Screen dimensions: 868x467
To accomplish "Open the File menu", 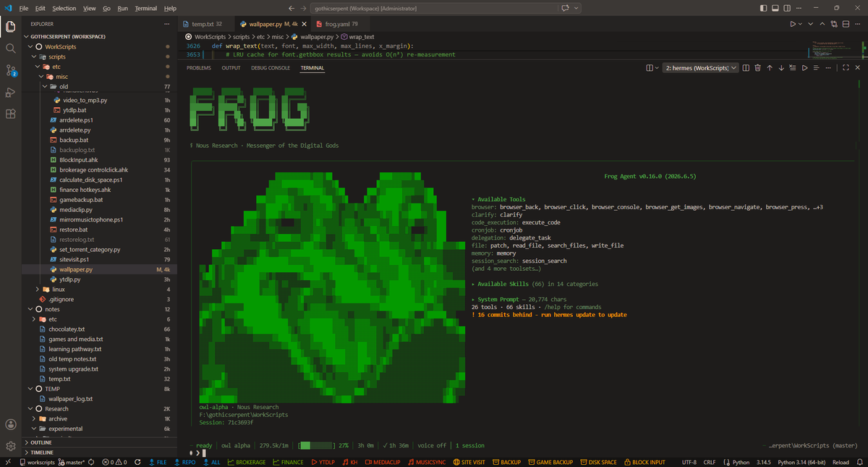I will pos(23,8).
